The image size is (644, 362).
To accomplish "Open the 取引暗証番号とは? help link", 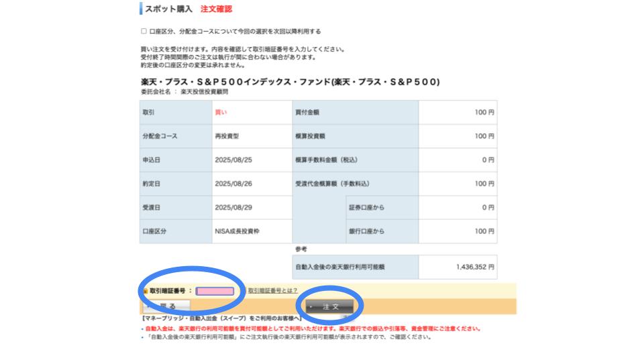I will coord(273,290).
